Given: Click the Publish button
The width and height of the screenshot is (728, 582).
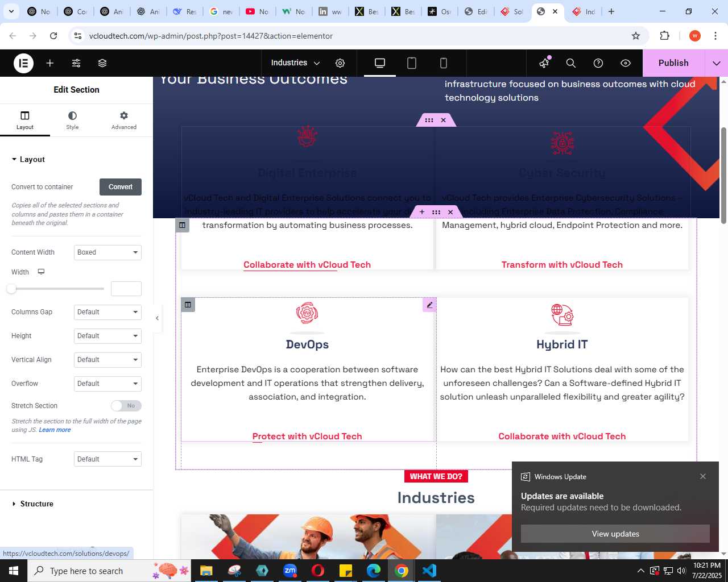Looking at the screenshot, I should click(673, 63).
